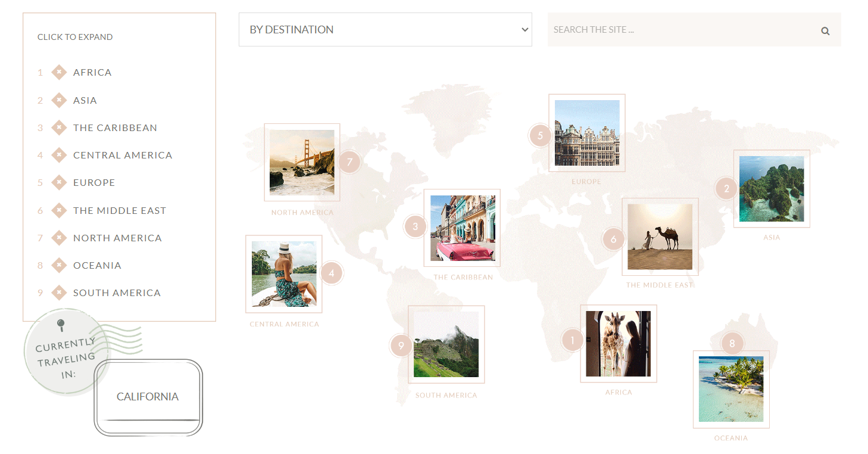This screenshot has width=868, height=454.
Task: Open the Oceania beach photo
Action: [731, 389]
